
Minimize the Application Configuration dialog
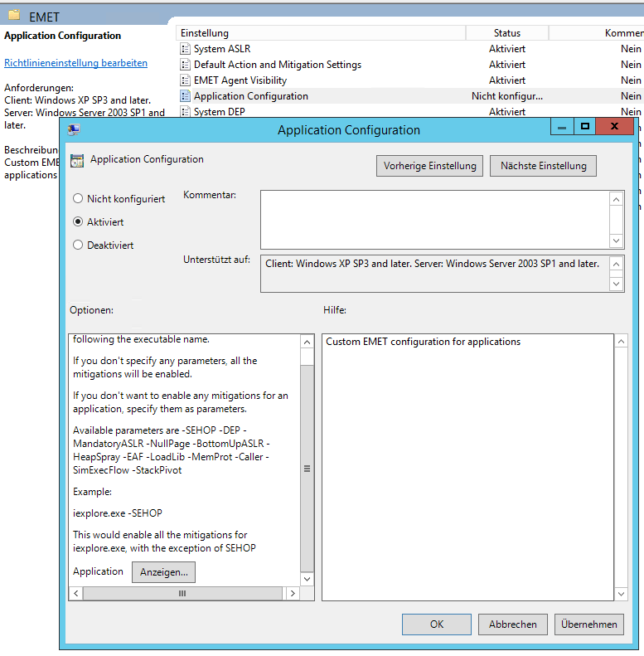562,127
